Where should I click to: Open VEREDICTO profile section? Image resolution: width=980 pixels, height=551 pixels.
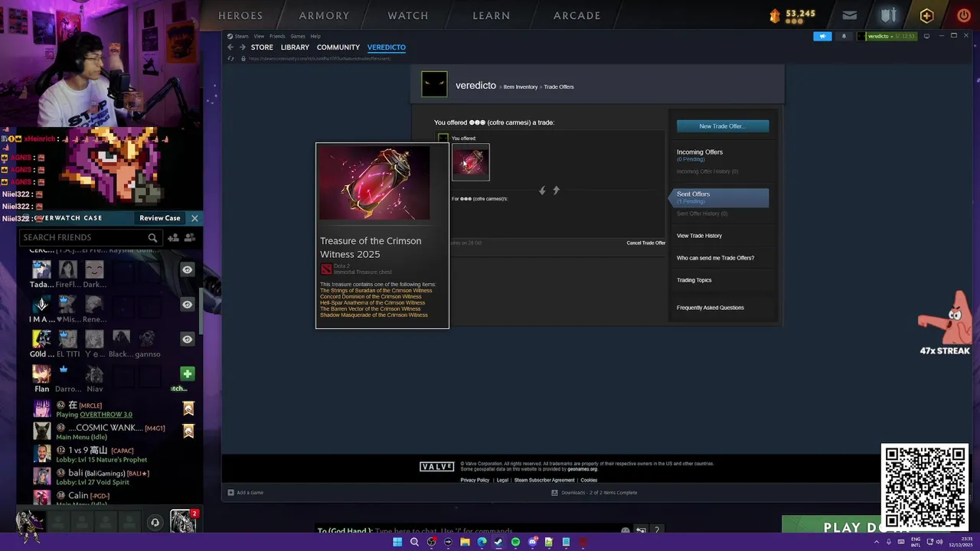387,47
